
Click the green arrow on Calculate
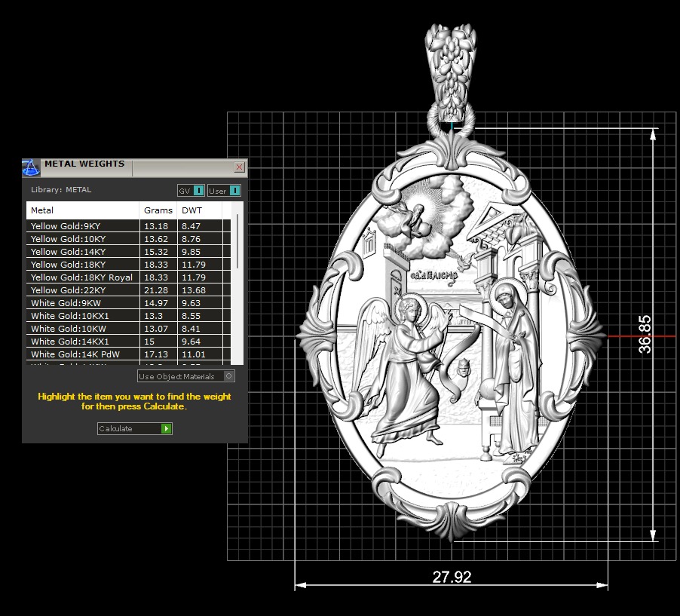pos(166,428)
